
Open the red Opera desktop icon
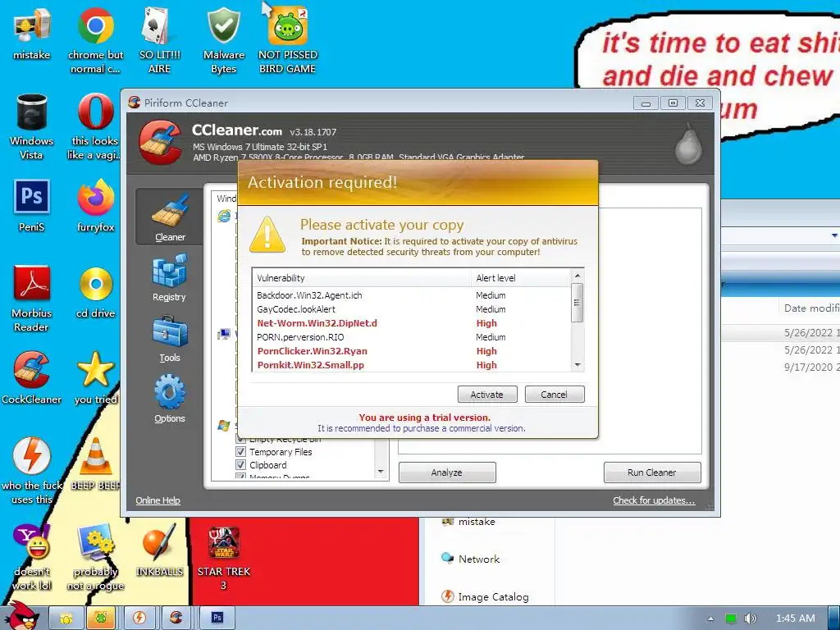pos(95,126)
